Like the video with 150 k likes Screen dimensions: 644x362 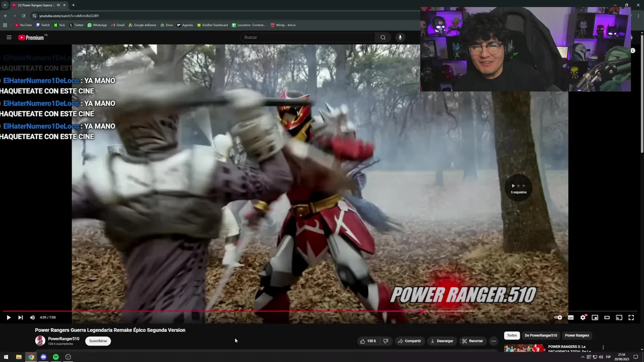point(368,341)
